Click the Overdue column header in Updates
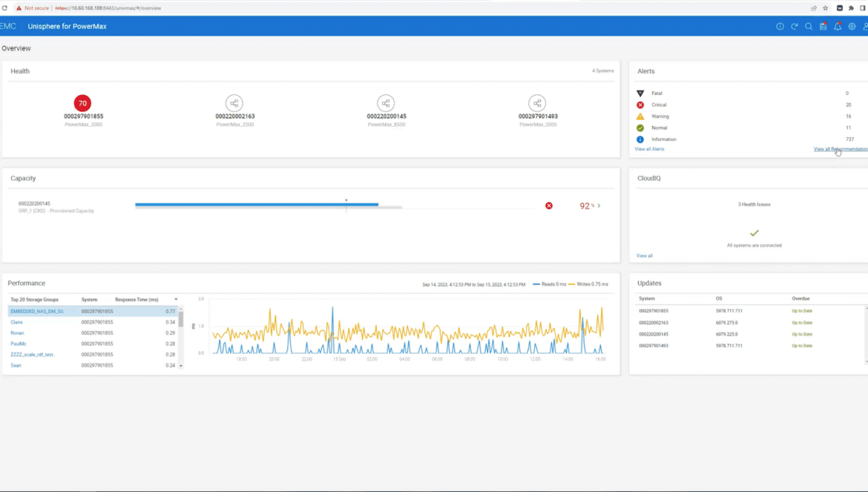Image resolution: width=868 pixels, height=492 pixels. [800, 298]
